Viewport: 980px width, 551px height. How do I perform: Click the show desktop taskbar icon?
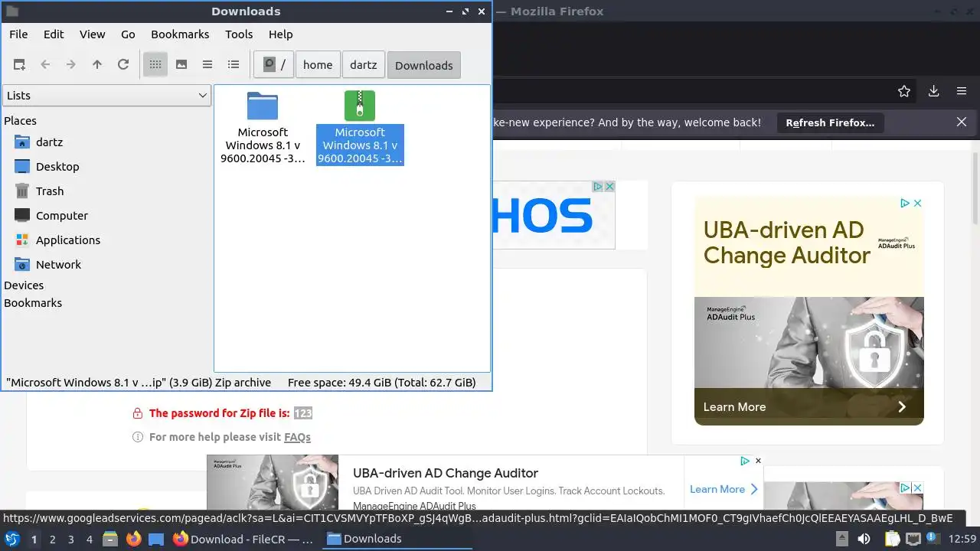(x=156, y=539)
